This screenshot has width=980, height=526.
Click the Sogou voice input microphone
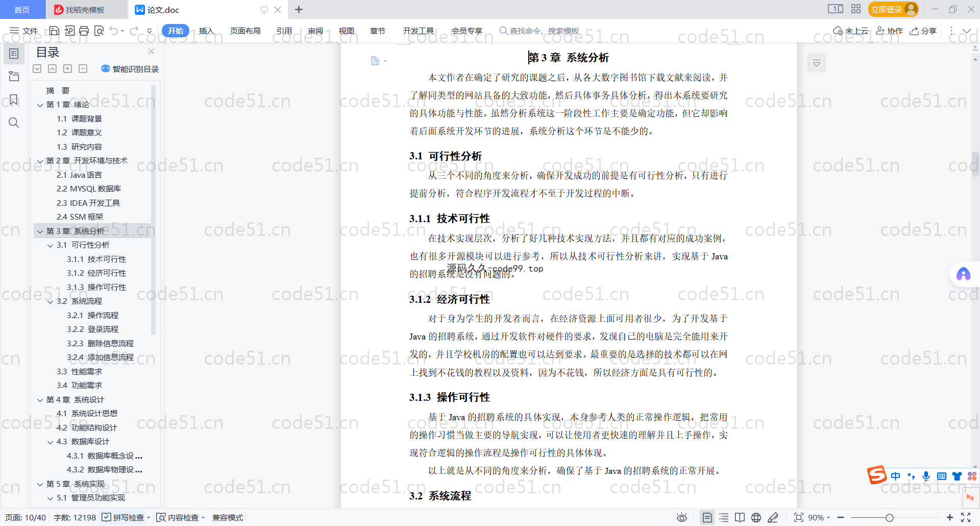pyautogui.click(x=926, y=476)
